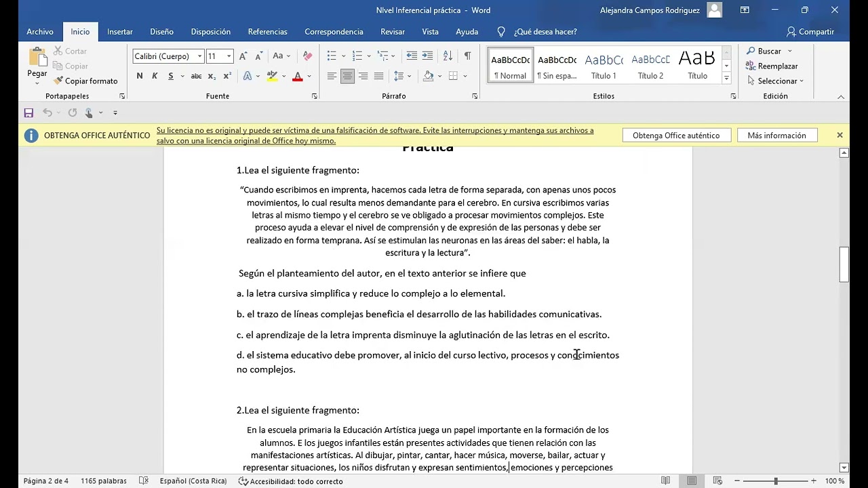
Task: Open line and paragraph spacing options
Action: (402, 76)
